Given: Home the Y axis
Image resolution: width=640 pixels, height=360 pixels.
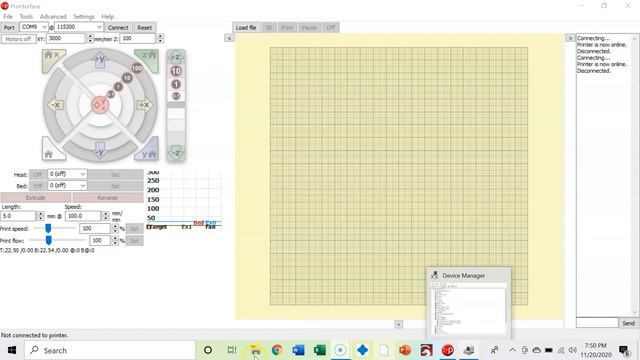Looking at the screenshot, I should 147,149.
